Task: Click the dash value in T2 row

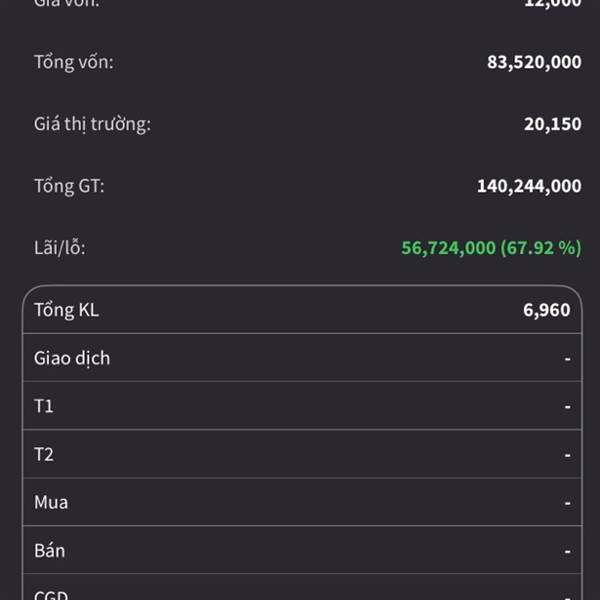Action: [x=567, y=454]
